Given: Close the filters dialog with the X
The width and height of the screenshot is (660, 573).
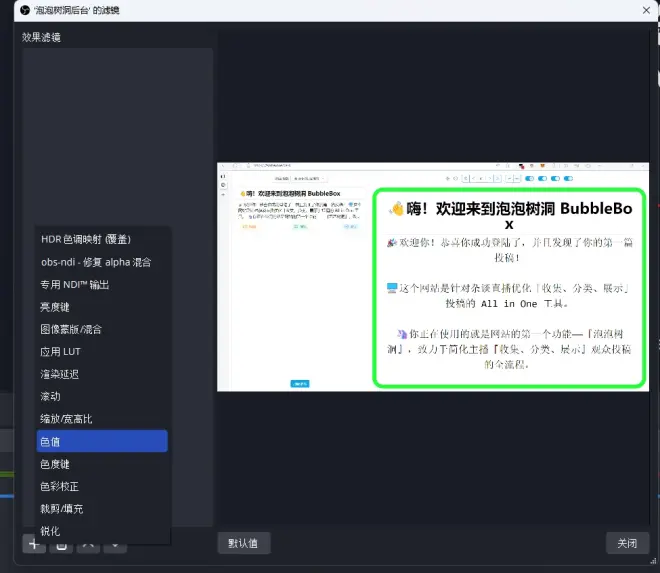Looking at the screenshot, I should 647,10.
